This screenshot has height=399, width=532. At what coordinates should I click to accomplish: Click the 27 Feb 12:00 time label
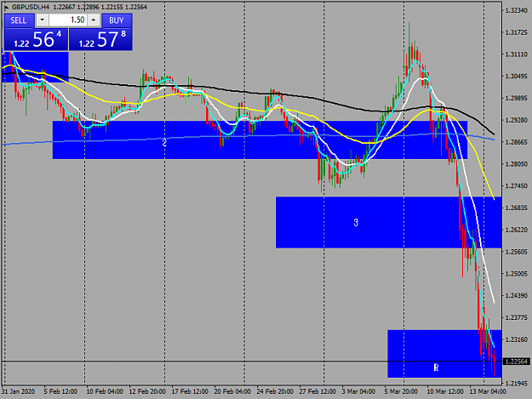click(317, 391)
